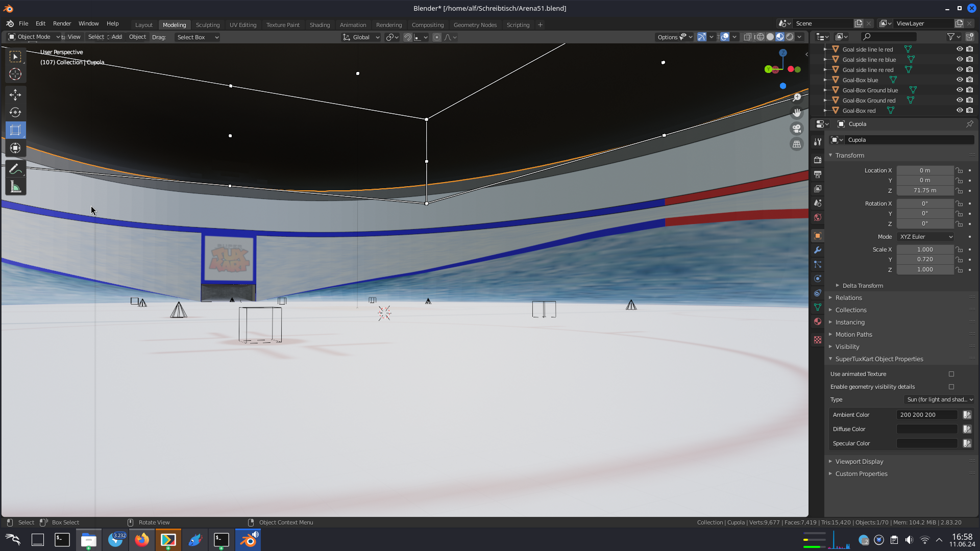Switch to the UV Editing workspace tab
Screen dimensions: 980x551
coord(243,24)
